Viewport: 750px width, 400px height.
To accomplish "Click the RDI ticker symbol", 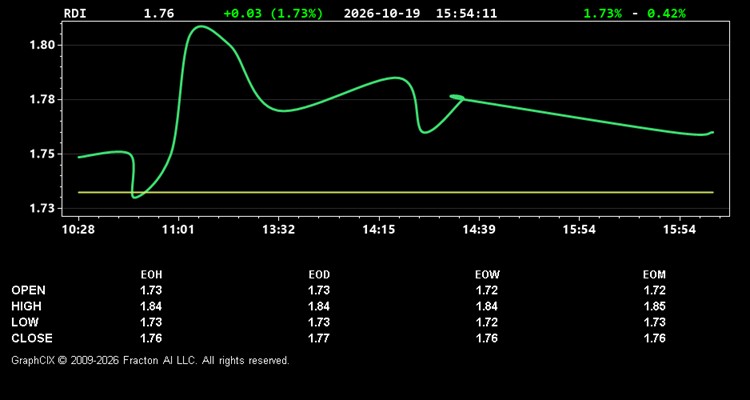I will 75,13.
